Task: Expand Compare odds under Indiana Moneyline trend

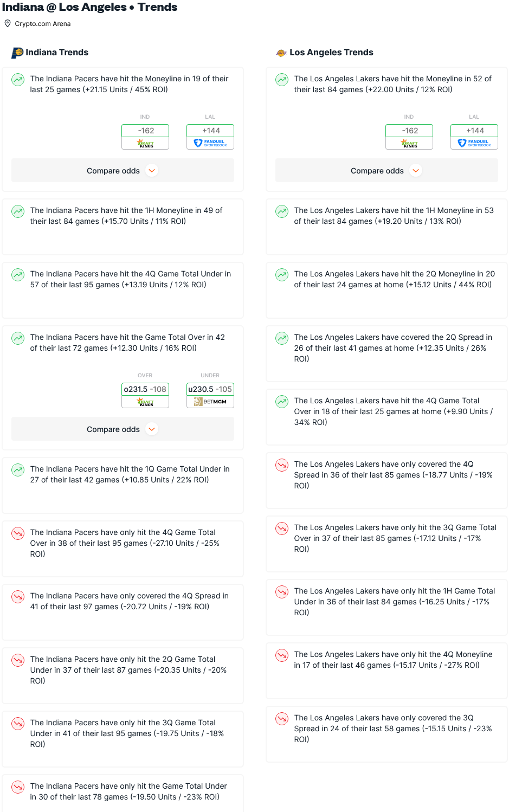Action: 123,171
